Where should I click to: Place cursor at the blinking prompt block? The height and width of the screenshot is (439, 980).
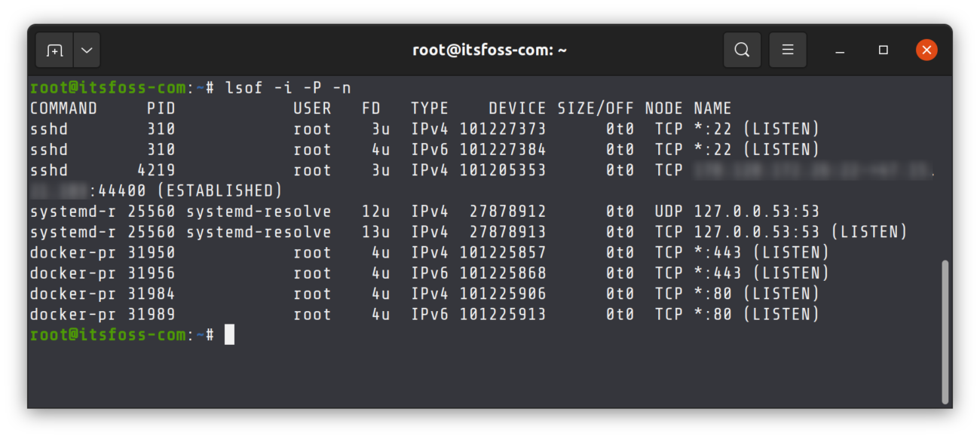pos(229,334)
